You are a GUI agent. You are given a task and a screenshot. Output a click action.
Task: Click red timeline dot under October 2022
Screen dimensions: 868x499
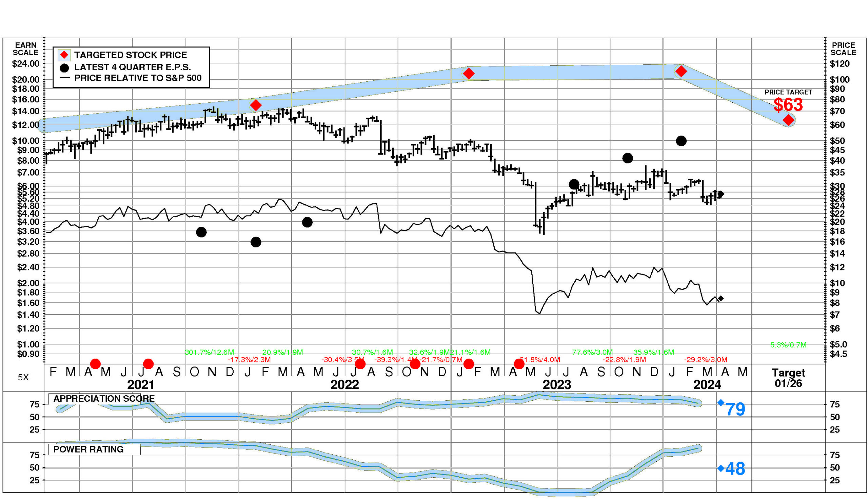point(415,364)
